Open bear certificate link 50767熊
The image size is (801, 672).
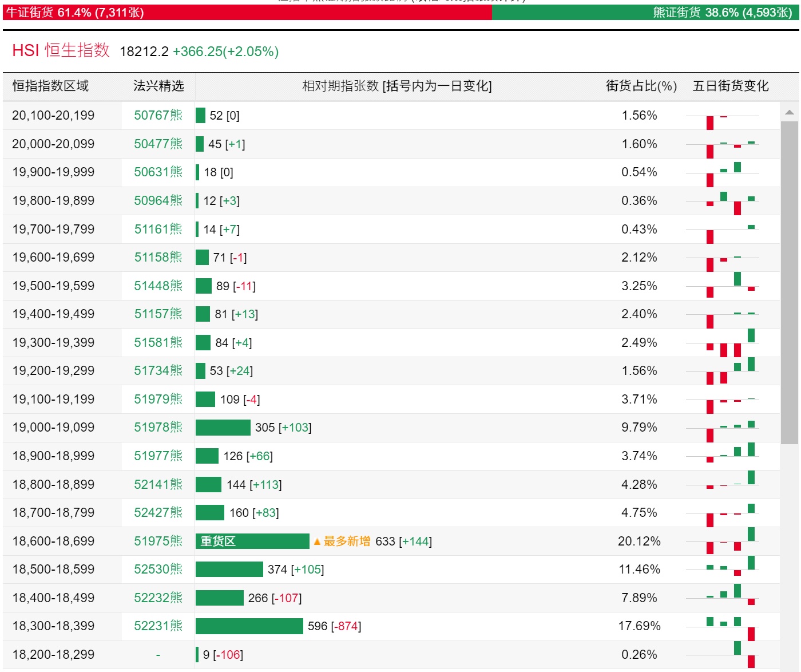coord(158,116)
